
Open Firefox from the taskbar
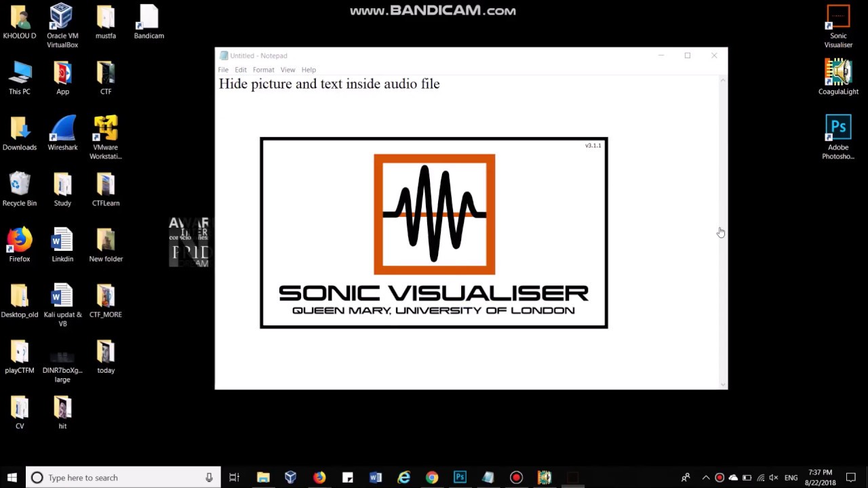click(319, 477)
